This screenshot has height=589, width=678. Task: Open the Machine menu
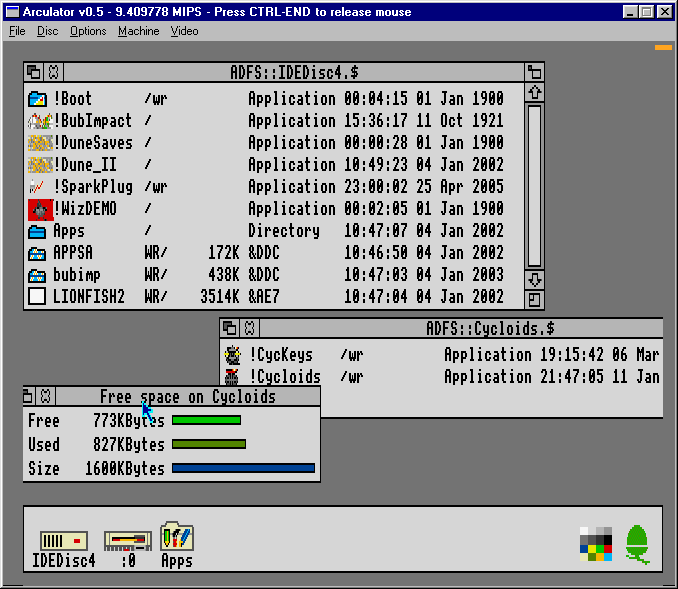tap(138, 31)
